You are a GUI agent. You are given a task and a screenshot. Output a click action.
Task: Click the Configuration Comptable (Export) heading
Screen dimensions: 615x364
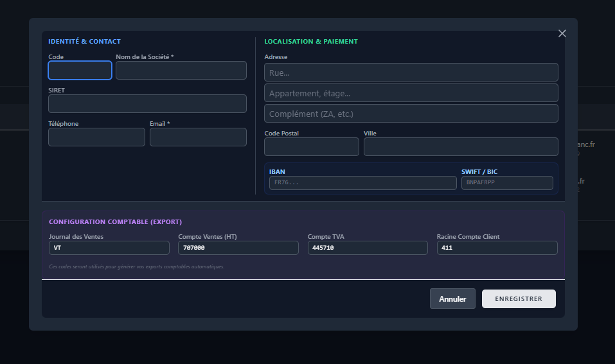[115, 221]
